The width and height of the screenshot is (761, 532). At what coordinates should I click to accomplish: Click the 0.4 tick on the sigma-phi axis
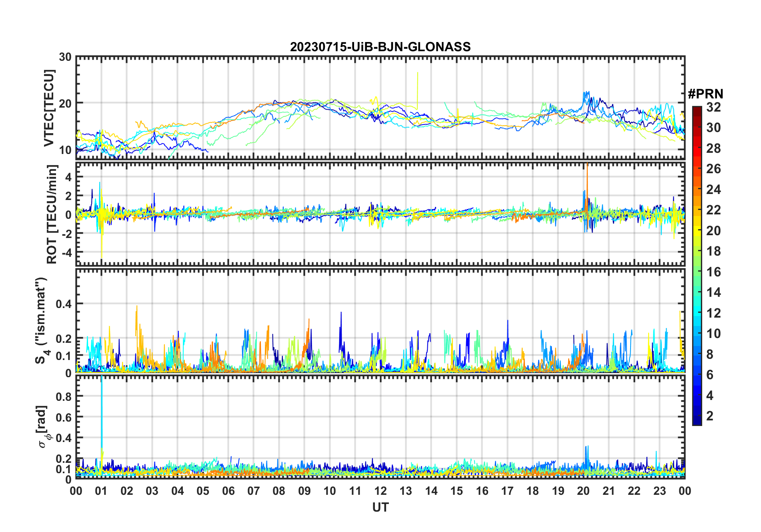[x=64, y=438]
